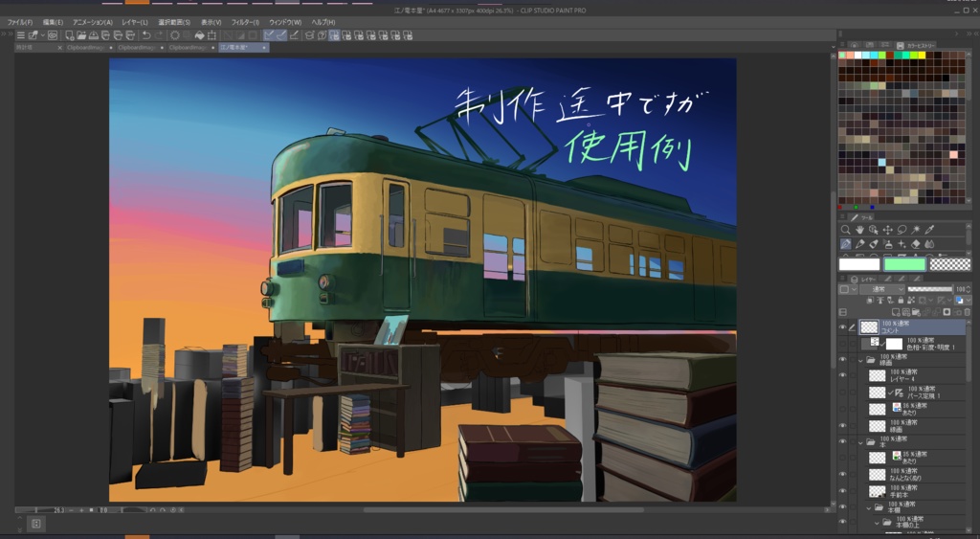Click the New layer folder icon

916,312
